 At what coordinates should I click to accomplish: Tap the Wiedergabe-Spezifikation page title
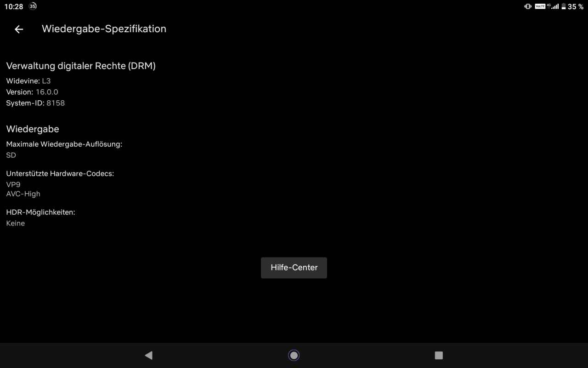104,29
